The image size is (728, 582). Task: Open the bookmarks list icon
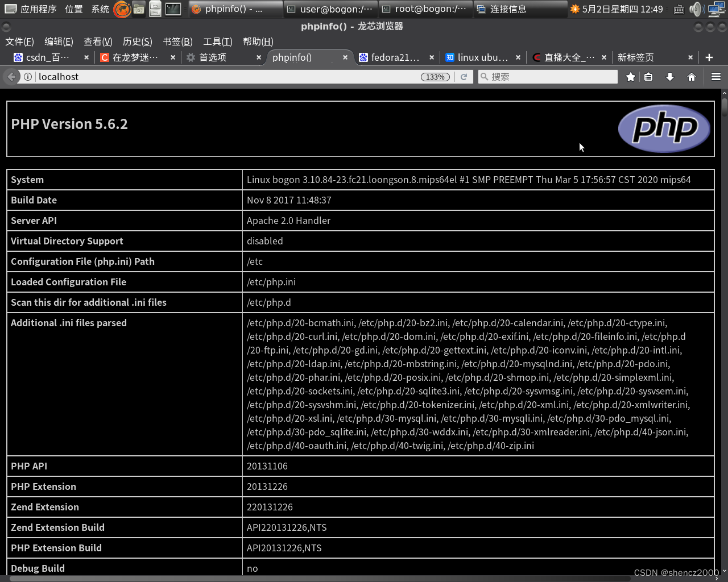click(x=648, y=77)
